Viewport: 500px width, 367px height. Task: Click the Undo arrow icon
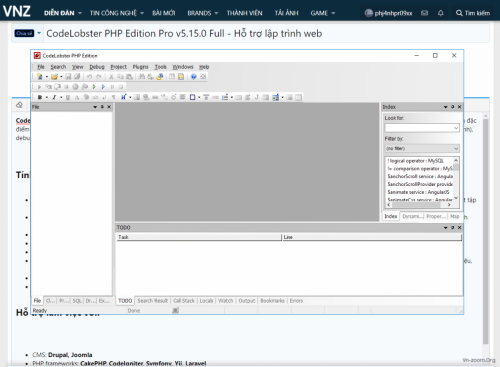(89, 77)
